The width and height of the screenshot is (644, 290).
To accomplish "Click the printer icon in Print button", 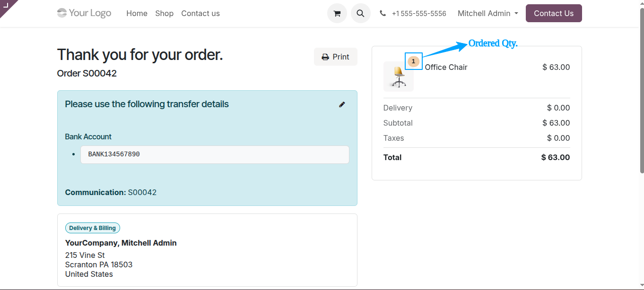I will click(325, 57).
